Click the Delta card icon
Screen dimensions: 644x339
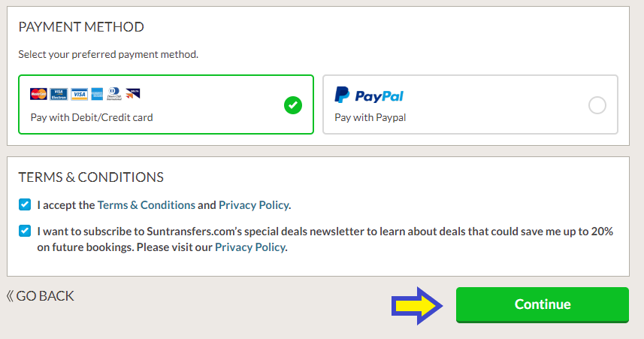click(x=133, y=93)
